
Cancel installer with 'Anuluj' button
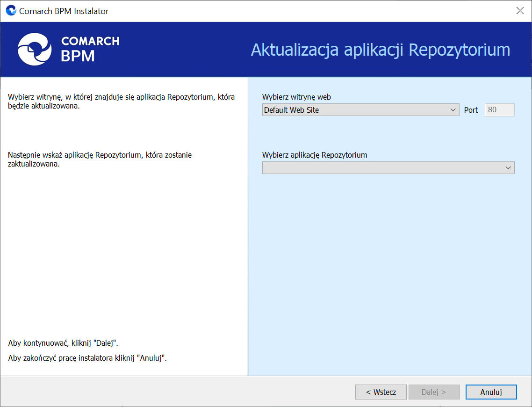491,392
